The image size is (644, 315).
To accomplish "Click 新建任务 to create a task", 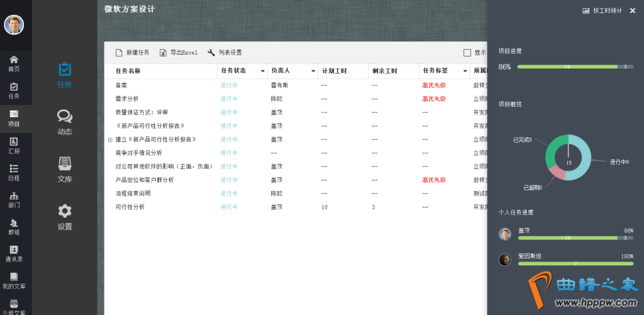I will click(x=132, y=53).
